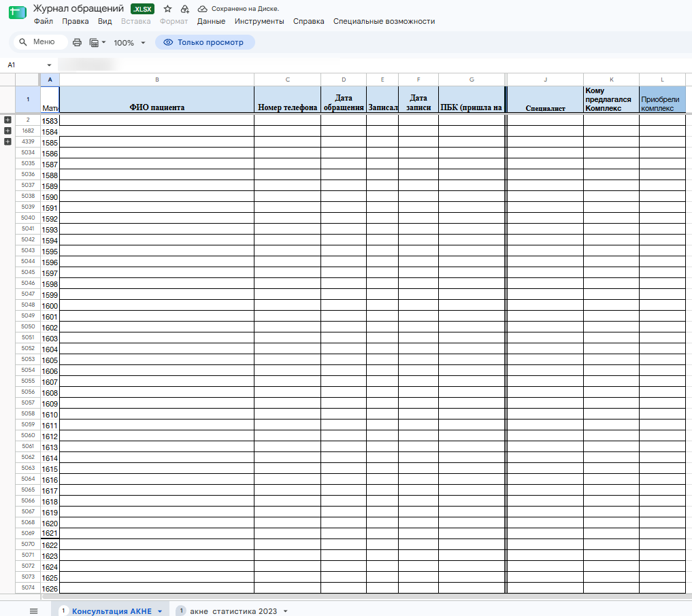
Task: Open the акне статистика 2023 tab dropdown arrow
Action: click(x=286, y=611)
